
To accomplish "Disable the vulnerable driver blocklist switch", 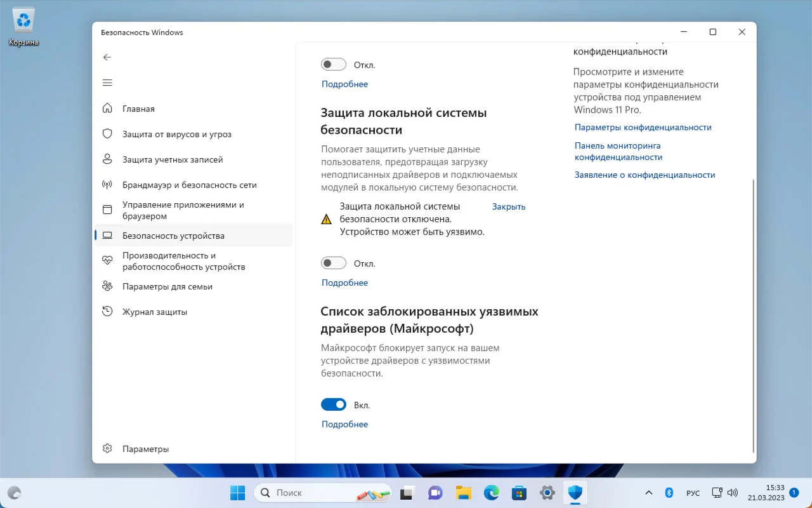I will tap(334, 404).
